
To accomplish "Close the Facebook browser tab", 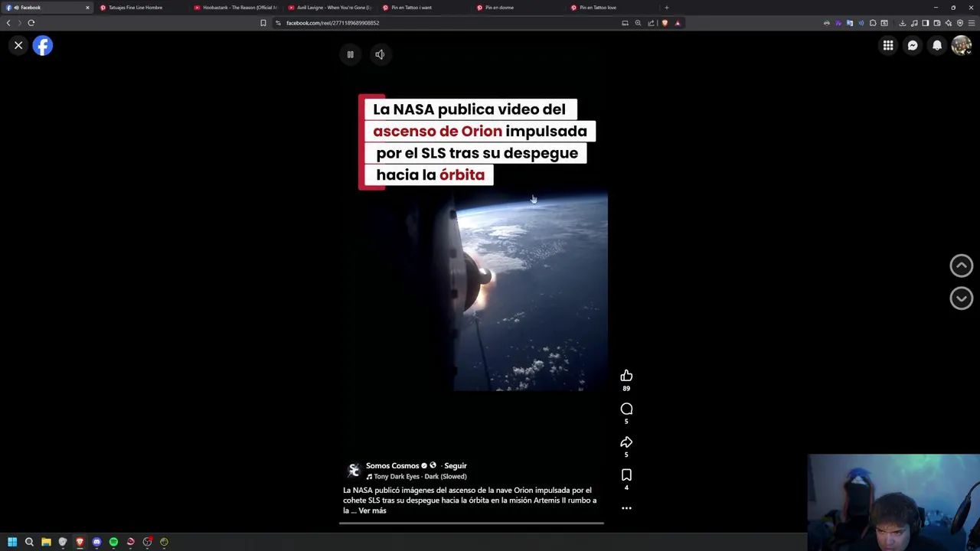I will (87, 8).
